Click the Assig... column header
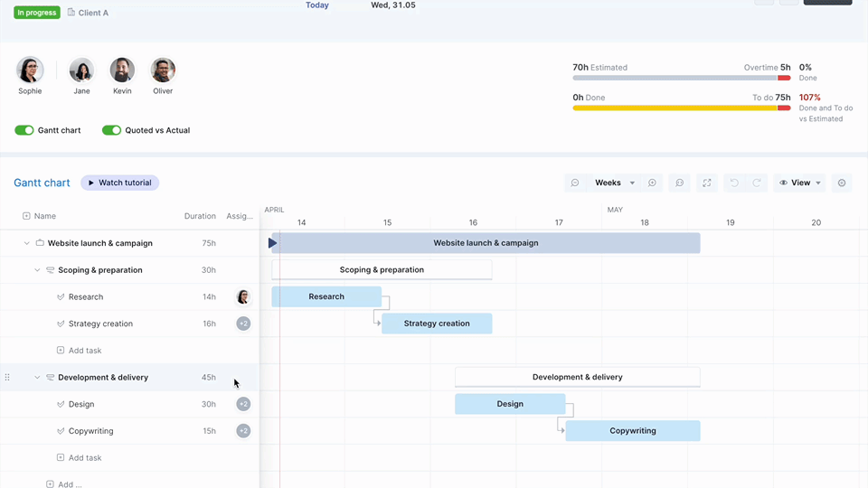Image resolution: width=868 pixels, height=488 pixels. point(239,216)
